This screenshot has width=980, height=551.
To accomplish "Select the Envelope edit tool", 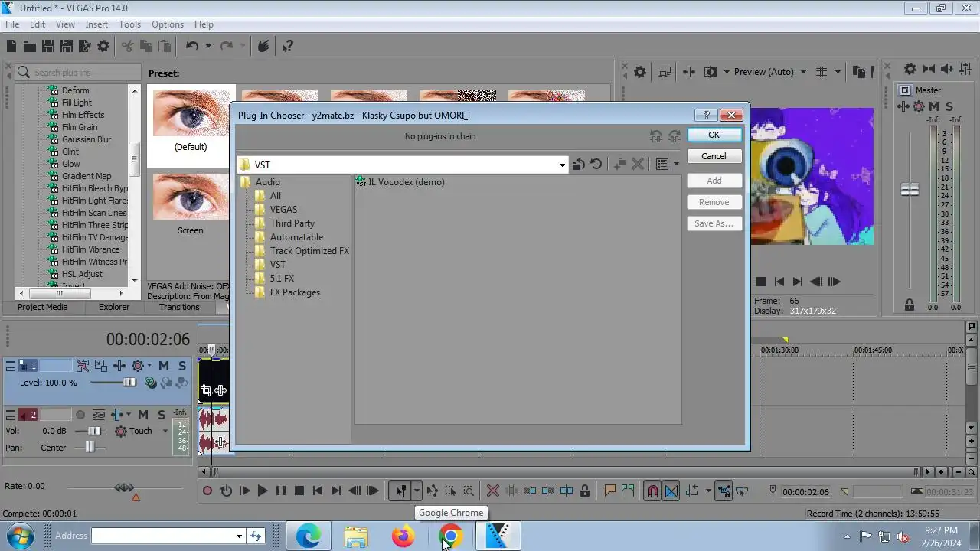I will (432, 491).
